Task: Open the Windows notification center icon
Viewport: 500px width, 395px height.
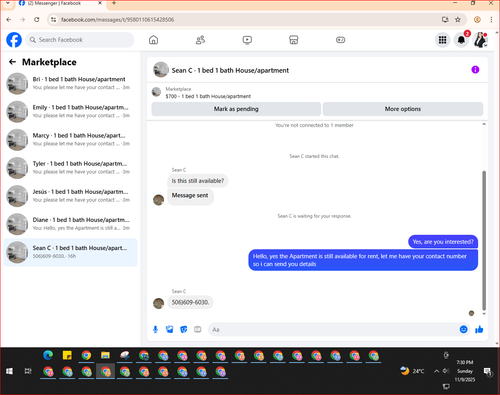Action: (488, 371)
